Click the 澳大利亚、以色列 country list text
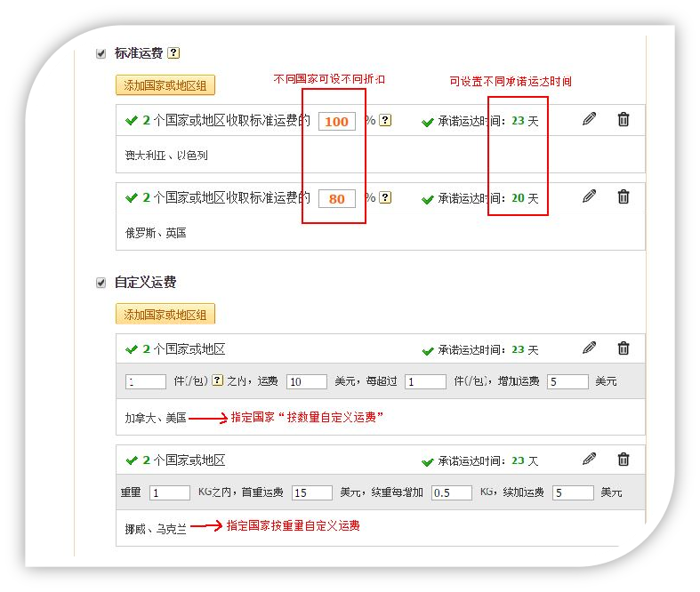 point(166,156)
